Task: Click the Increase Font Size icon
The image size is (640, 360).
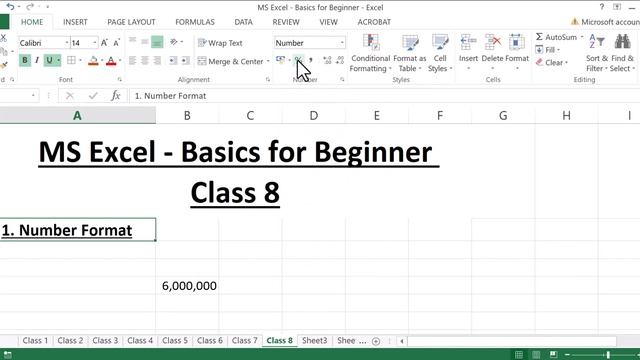Action: [x=104, y=42]
